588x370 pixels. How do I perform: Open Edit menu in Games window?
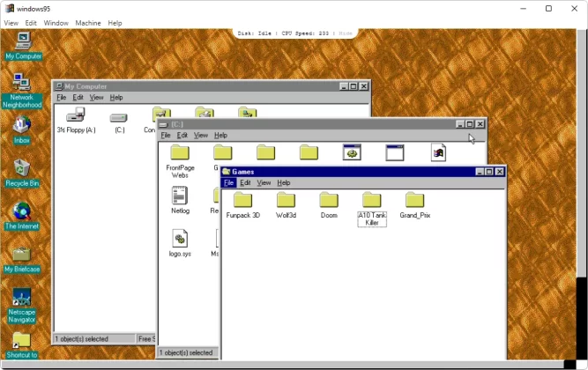[x=245, y=182]
